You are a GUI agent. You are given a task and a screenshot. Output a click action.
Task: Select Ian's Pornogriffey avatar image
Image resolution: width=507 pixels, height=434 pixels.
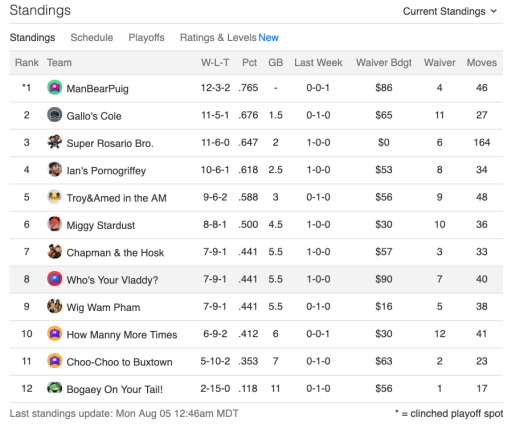[x=54, y=170]
